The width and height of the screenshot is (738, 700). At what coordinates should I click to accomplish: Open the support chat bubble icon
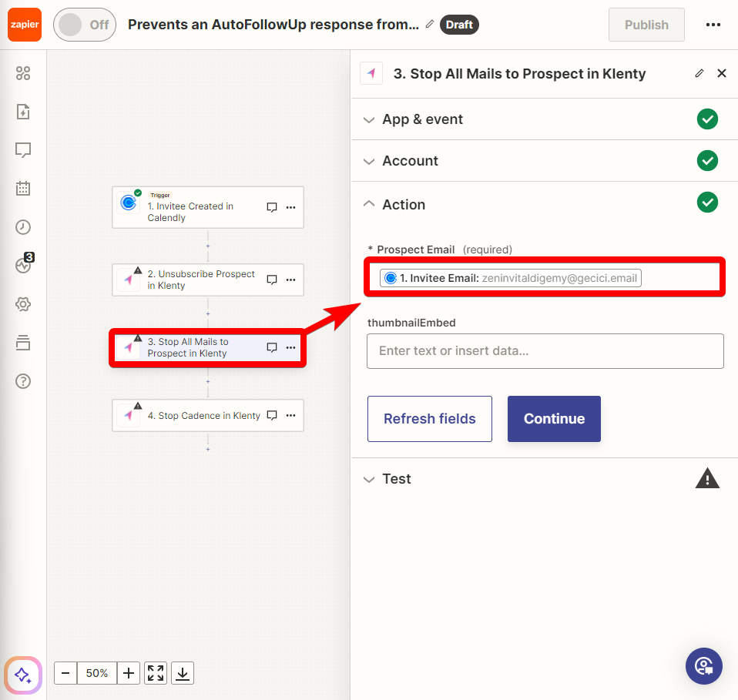703,666
